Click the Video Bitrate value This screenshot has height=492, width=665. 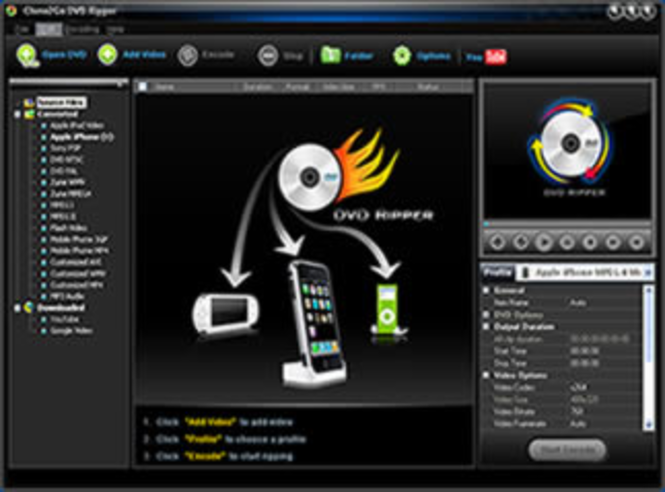tap(577, 411)
